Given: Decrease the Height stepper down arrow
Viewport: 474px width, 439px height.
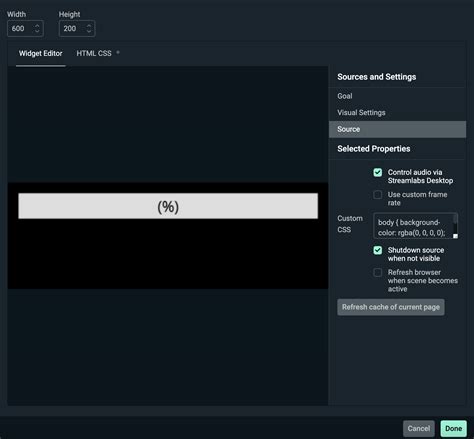Looking at the screenshot, I should [x=89, y=31].
